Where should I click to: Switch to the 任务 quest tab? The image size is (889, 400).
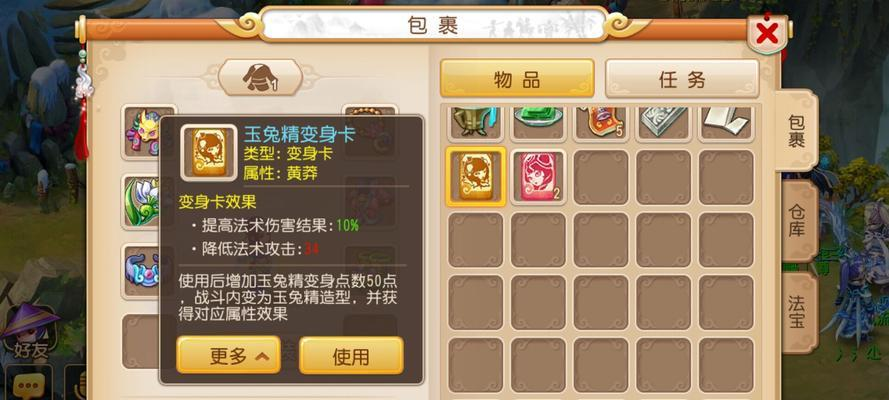coord(681,78)
